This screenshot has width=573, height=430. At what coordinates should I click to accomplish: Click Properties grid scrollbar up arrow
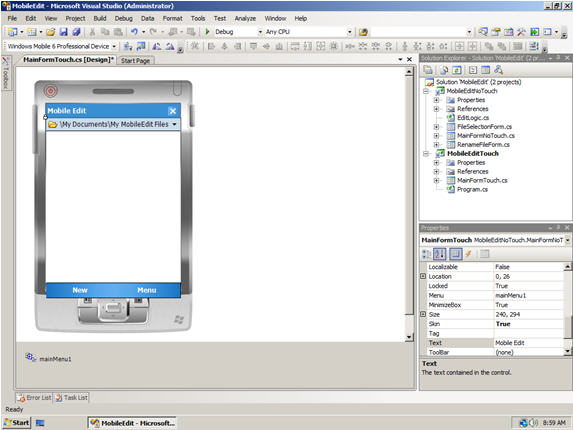(x=568, y=267)
